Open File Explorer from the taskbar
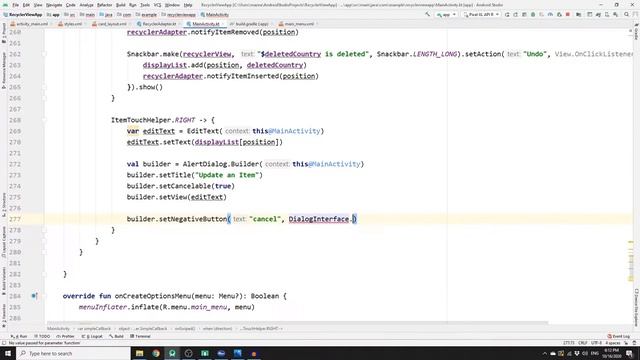Screen dimensions: 640x360 [140, 353]
